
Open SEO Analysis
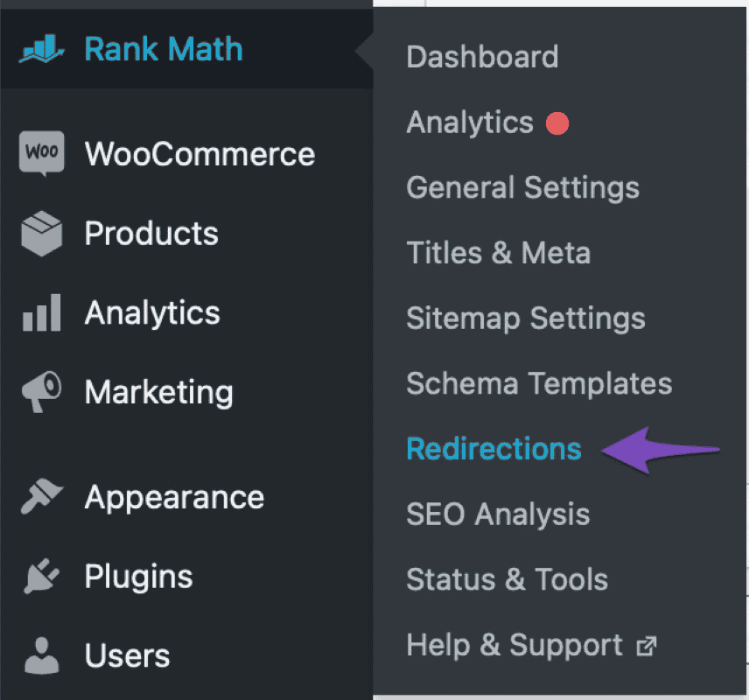[498, 514]
